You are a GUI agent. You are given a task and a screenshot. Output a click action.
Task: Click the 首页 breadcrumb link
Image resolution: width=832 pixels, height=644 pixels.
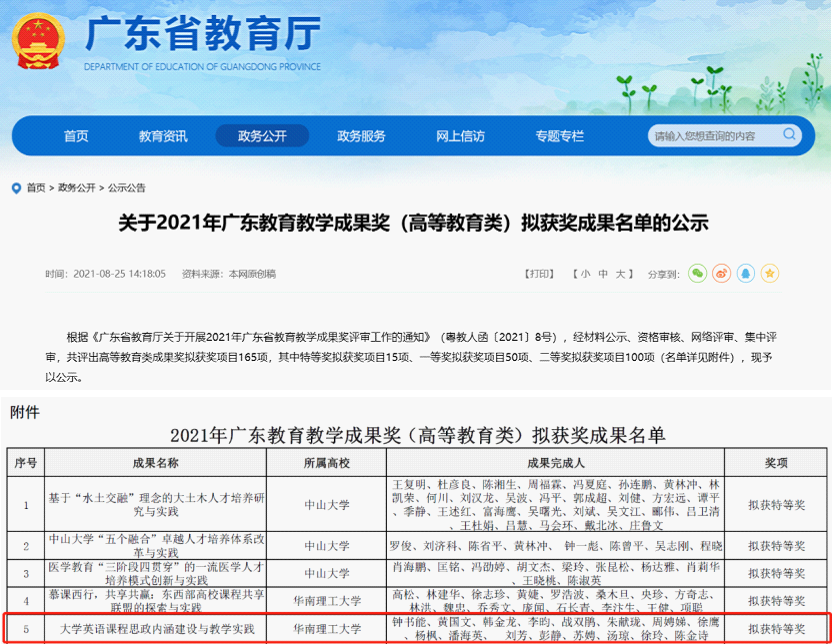pyautogui.click(x=36, y=188)
